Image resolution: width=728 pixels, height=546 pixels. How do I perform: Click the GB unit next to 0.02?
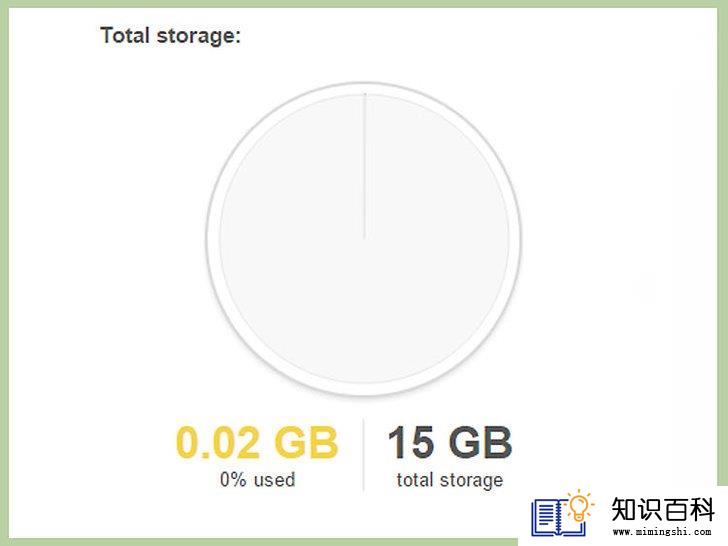(306, 442)
